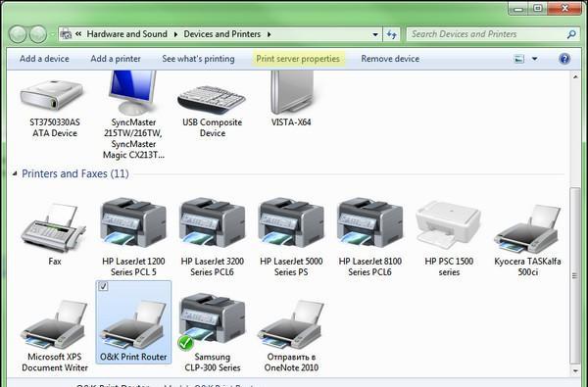588x387 pixels.
Task: Expand the arrow after Hardware and Sound
Action: [x=175, y=34]
